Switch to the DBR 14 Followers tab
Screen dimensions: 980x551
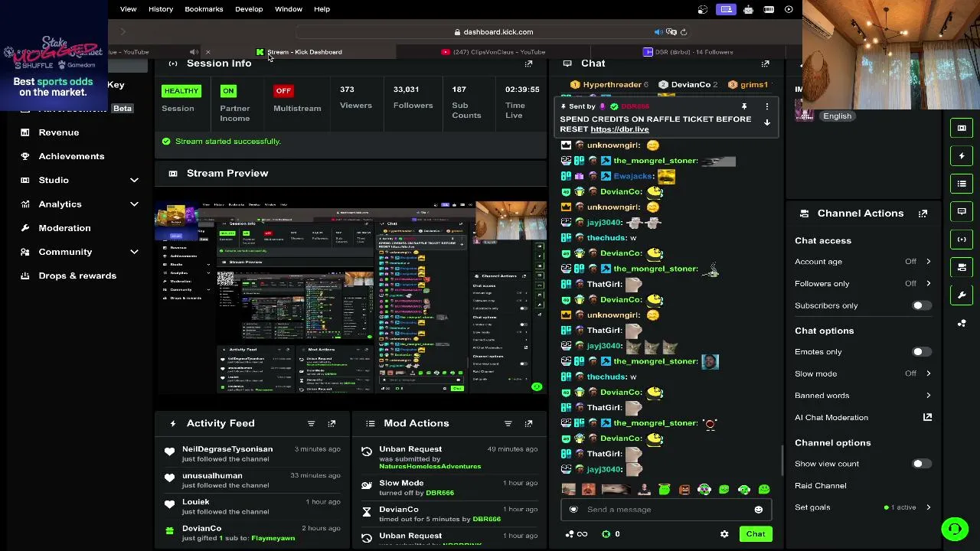pyautogui.click(x=688, y=52)
